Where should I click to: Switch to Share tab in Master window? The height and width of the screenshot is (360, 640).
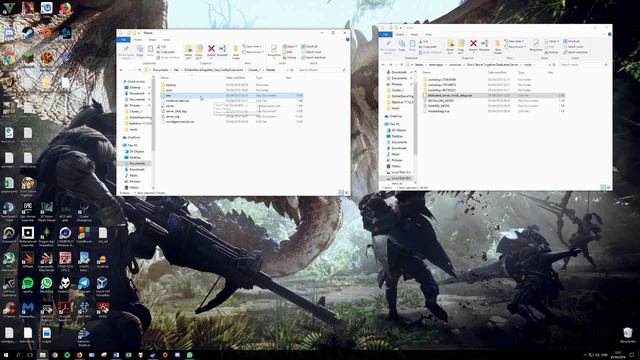tap(153, 40)
